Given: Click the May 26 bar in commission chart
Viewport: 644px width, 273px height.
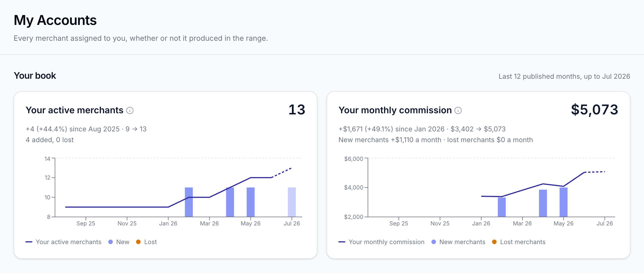Looking at the screenshot, I should [563, 202].
